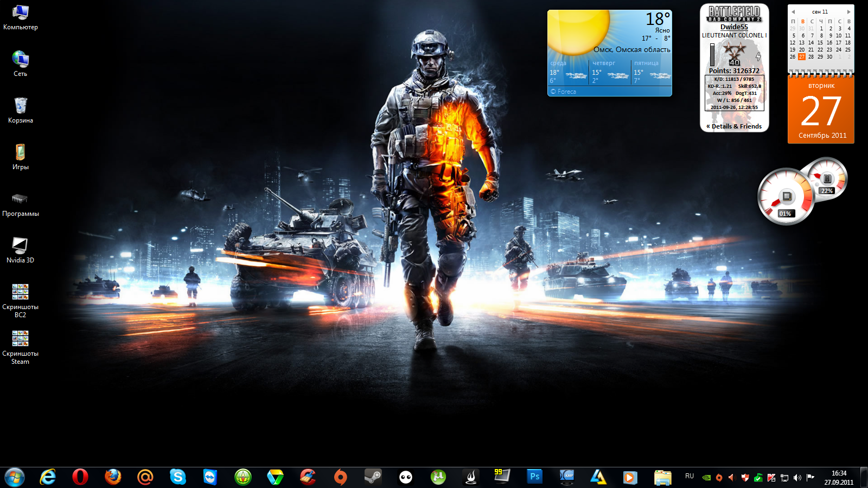Viewport: 868px width, 488px height.
Task: Open the Компьютер desktop icon
Action: (x=20, y=18)
